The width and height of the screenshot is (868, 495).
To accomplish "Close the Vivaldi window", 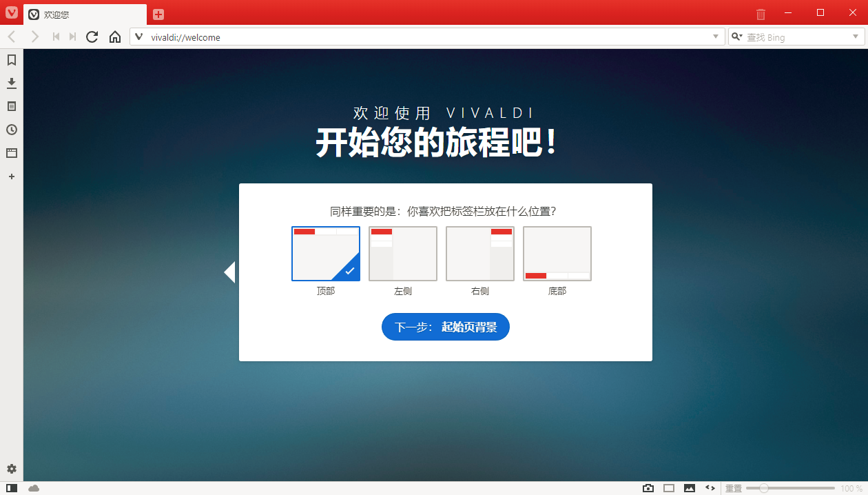I will (x=852, y=12).
